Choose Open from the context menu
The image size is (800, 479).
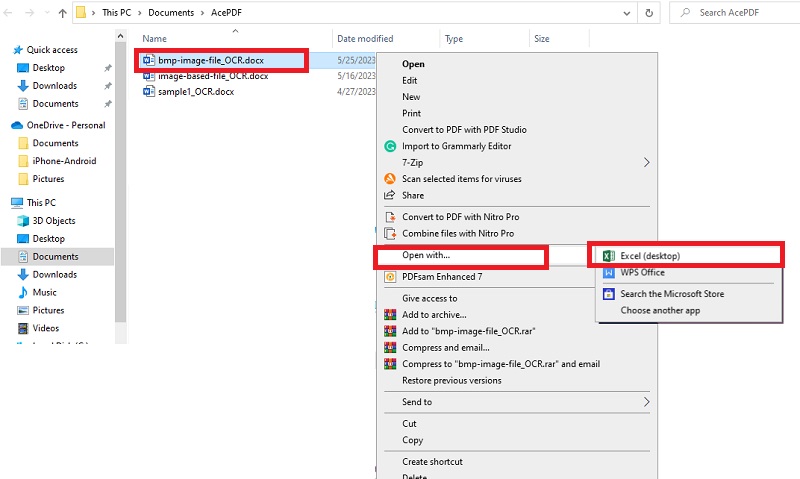[413, 64]
